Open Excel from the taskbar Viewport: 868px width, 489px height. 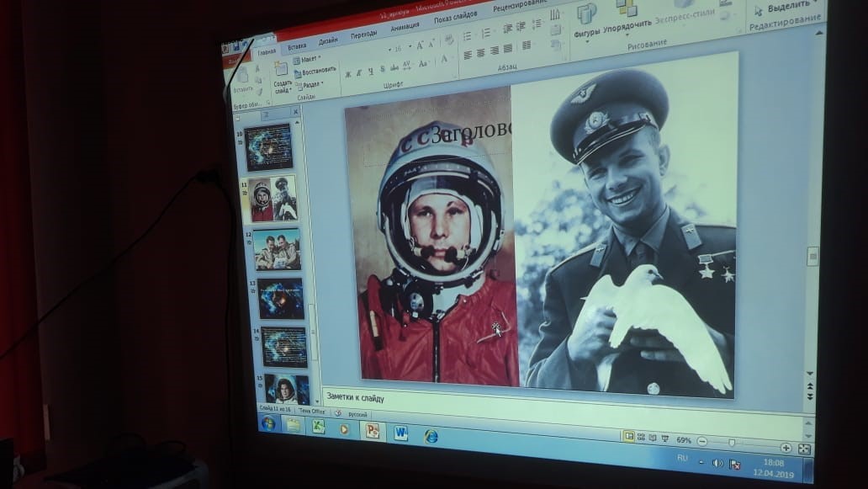tap(318, 427)
